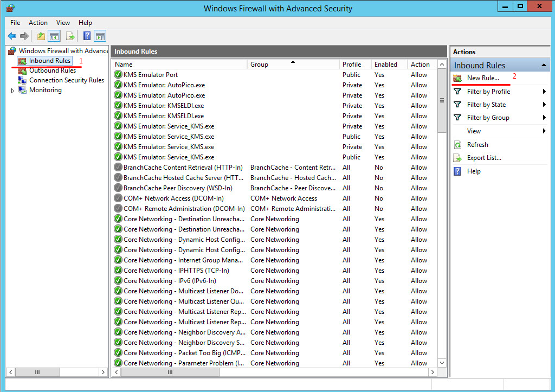Click the New Rule... action link
Screen dimensions: 555x392
coord(483,78)
